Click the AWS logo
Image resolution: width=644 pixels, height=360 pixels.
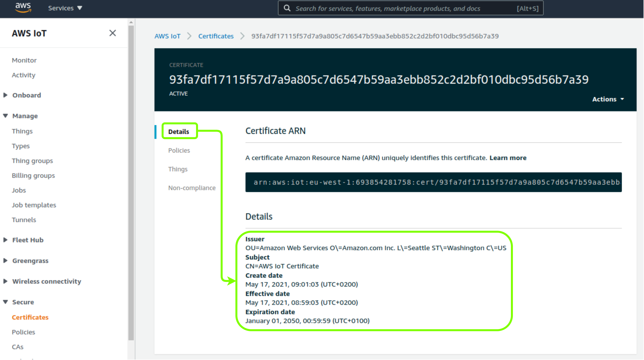[23, 8]
